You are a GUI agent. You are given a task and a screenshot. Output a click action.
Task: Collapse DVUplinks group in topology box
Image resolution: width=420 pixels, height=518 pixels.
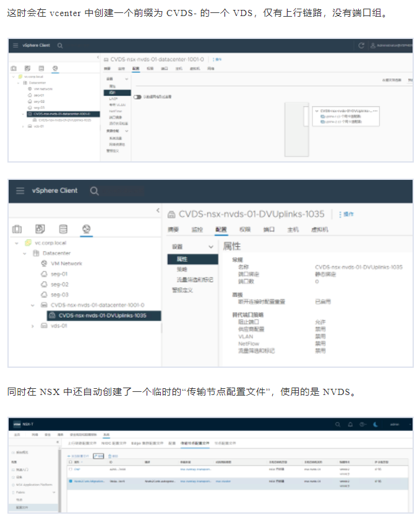(x=317, y=111)
